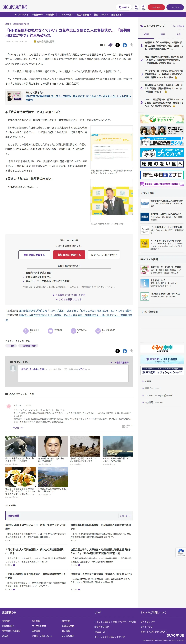This screenshot has height=644, width=186.
Task: Open the #社会 tag above the headline
Action: [x=8, y=24]
